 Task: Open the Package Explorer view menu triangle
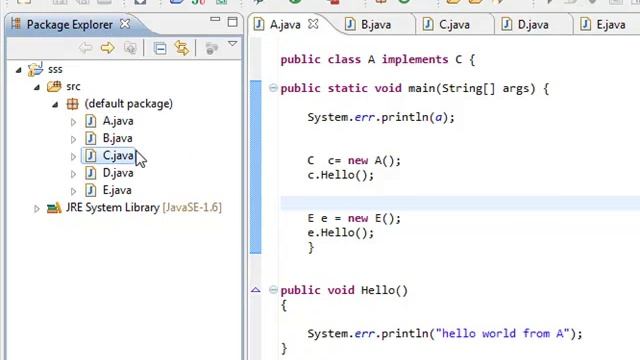[232, 44]
